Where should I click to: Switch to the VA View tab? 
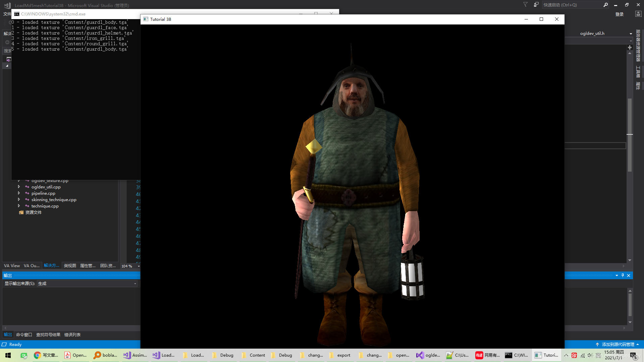click(12, 266)
